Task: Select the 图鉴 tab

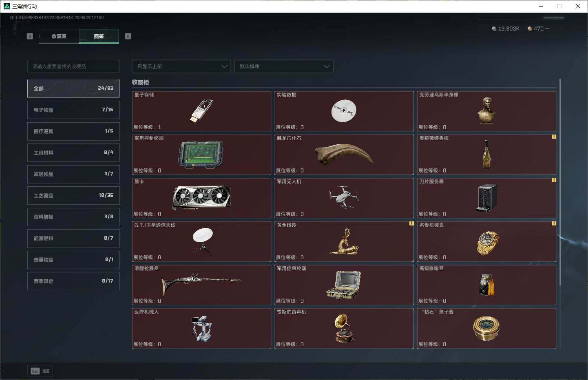Action: pyautogui.click(x=99, y=36)
